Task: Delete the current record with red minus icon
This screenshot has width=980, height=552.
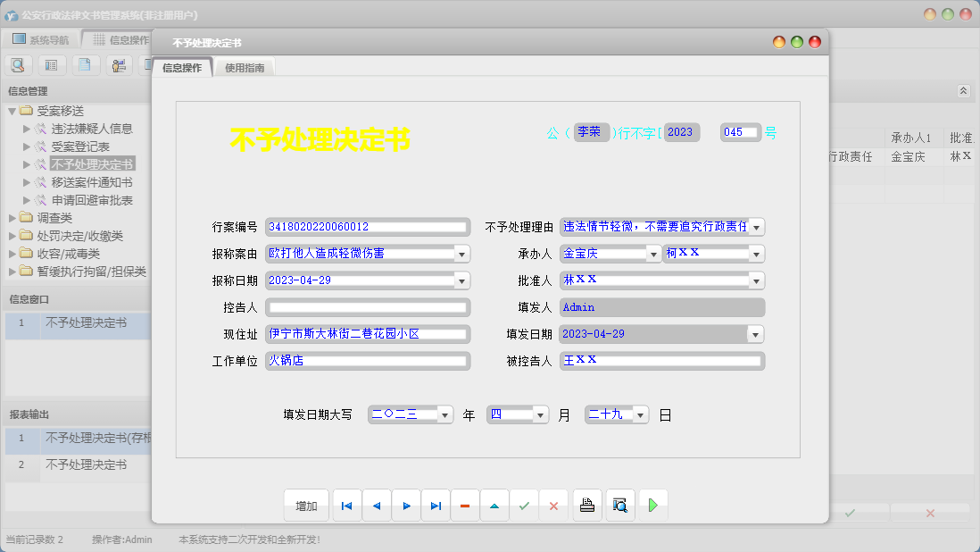Action: [464, 505]
